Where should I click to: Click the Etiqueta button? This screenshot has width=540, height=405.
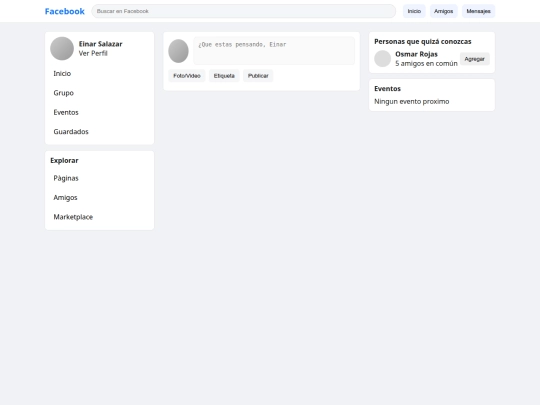coord(224,76)
